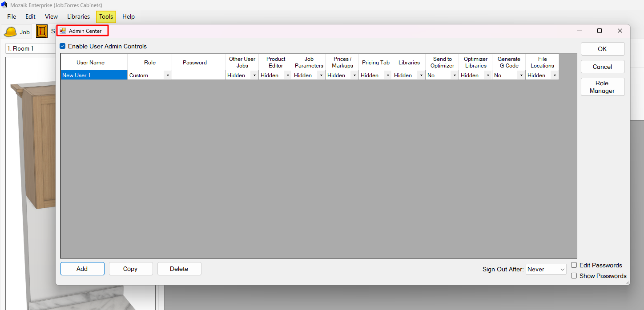Check the Show Passwords option
Screen dimensions: 644x310
pyautogui.click(x=574, y=276)
